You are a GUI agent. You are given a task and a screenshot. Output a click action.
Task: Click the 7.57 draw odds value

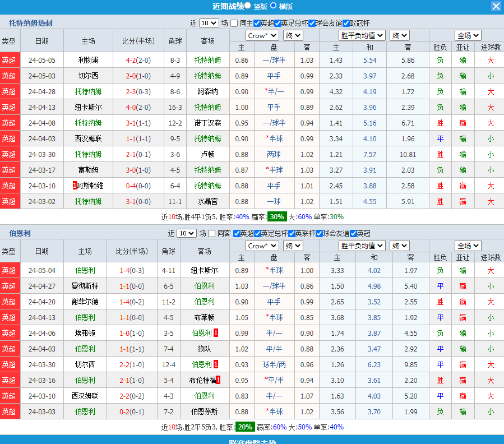pos(369,154)
